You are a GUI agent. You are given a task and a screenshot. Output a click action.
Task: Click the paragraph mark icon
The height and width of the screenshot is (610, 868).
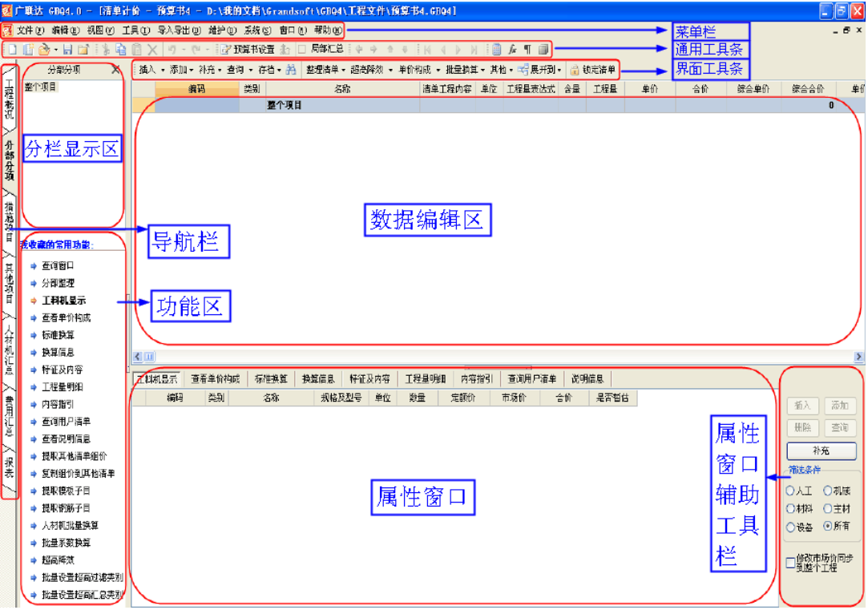point(527,50)
